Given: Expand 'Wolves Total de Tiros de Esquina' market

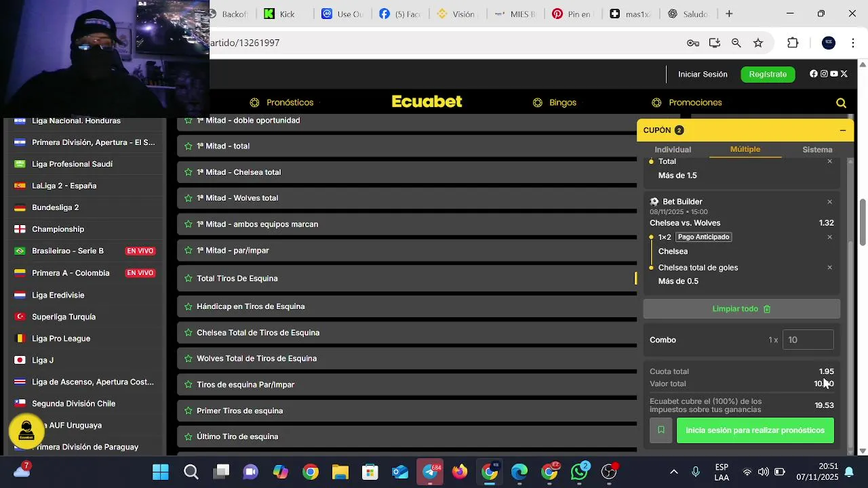Looking at the screenshot, I should pyautogui.click(x=407, y=359).
